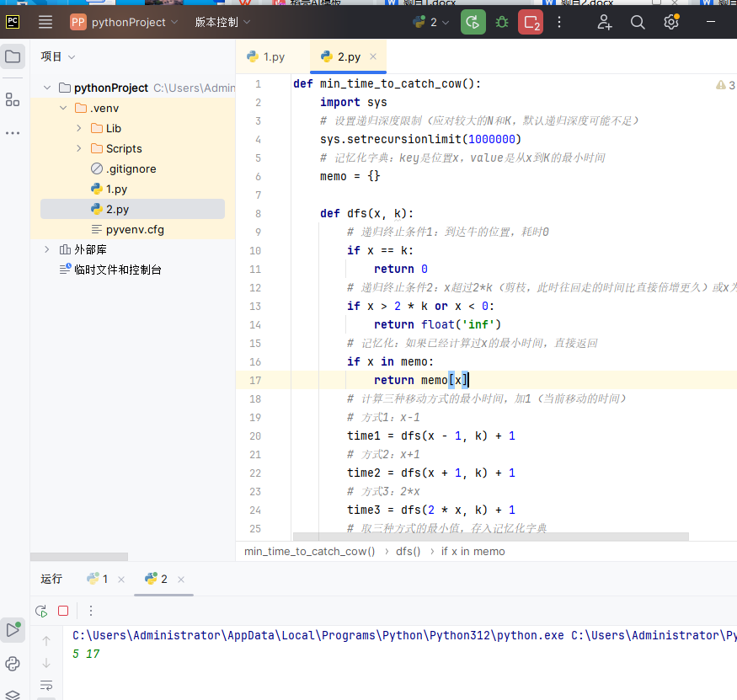Minimize the PyCharm window
This screenshot has height=700, width=737.
pyautogui.click(x=711, y=22)
